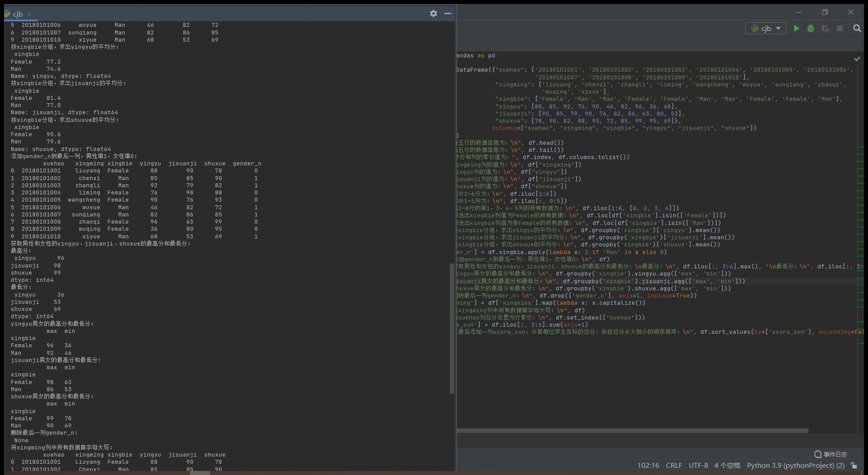Click 'jisuanji男女的最高分和最低分:' output line
868x475 pixels.
(56, 360)
